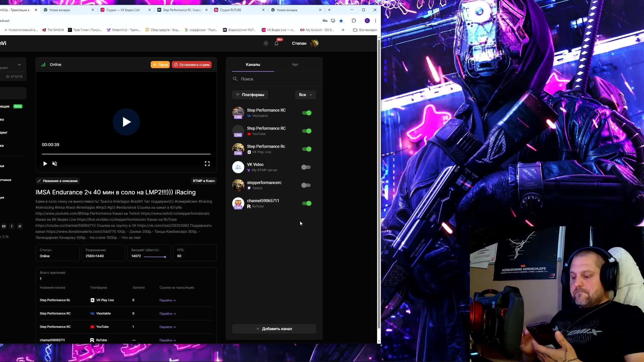
Task: Open the Chrome three-dot menu
Action: pos(375,21)
